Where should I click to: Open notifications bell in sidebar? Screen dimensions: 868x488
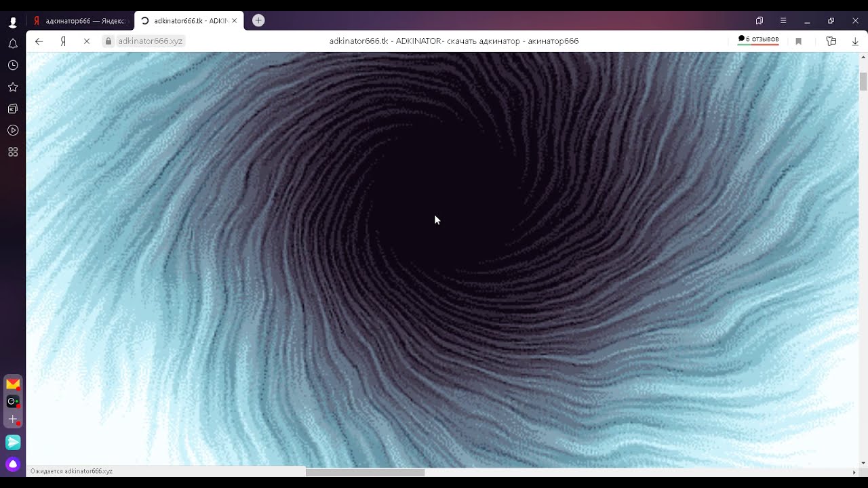[13, 43]
